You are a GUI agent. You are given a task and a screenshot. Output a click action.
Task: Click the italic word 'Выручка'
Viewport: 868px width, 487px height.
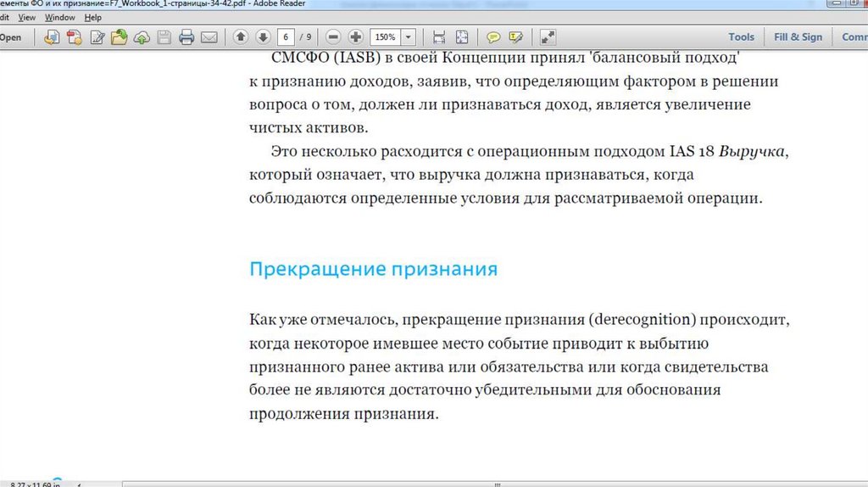(x=751, y=151)
